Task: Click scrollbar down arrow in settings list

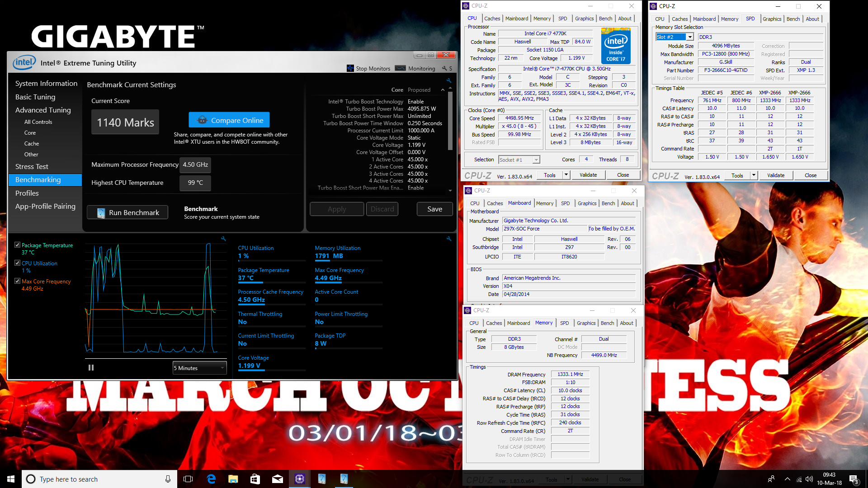Action: point(450,191)
